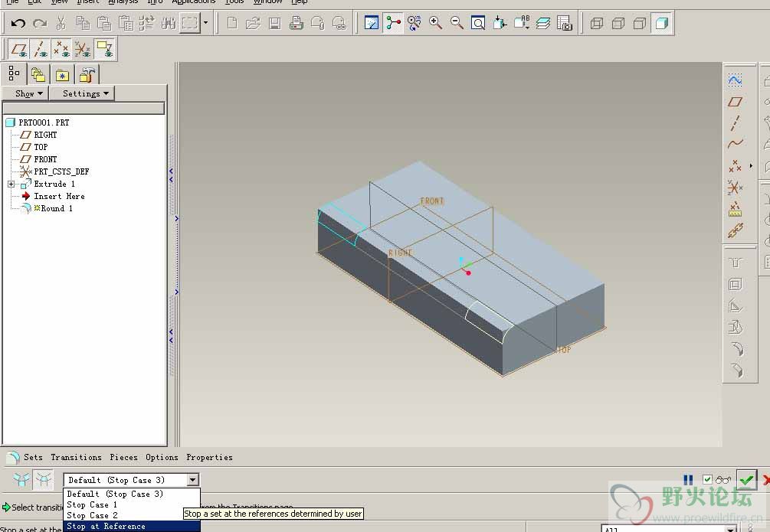
Task: Open the Favorites tab
Action: (62, 75)
